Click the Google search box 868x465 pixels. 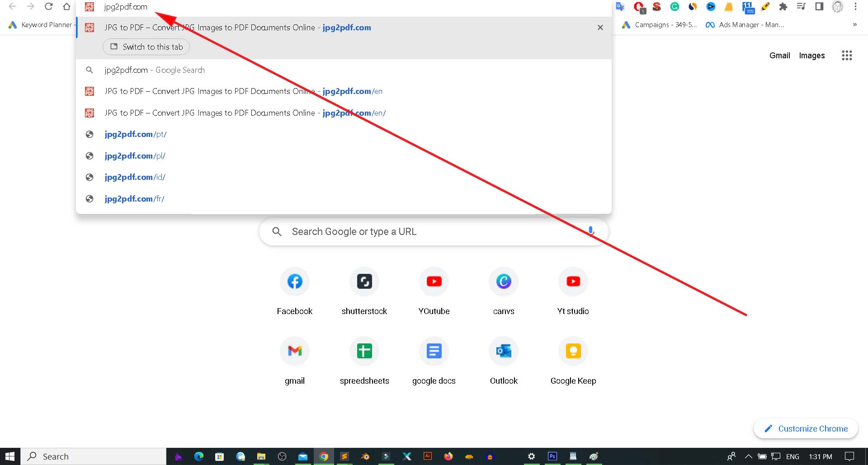pyautogui.click(x=434, y=232)
